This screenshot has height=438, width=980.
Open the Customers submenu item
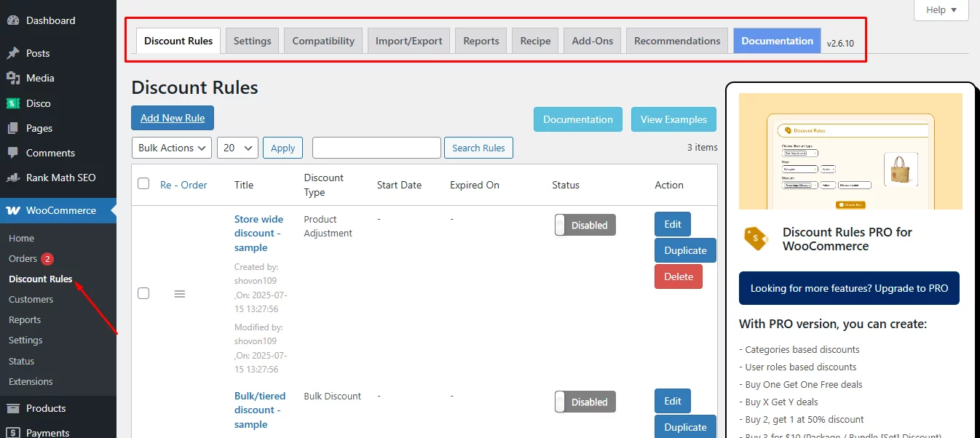(31, 299)
